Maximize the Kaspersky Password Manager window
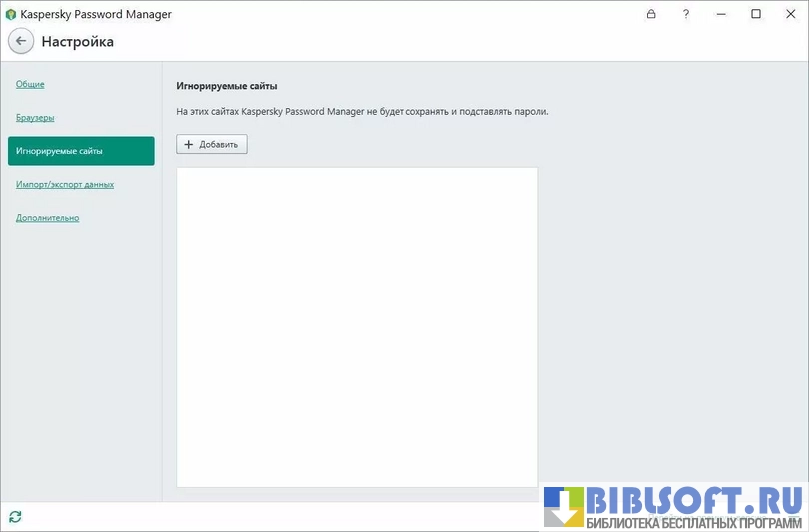Image resolution: width=809 pixels, height=532 pixels. (756, 14)
